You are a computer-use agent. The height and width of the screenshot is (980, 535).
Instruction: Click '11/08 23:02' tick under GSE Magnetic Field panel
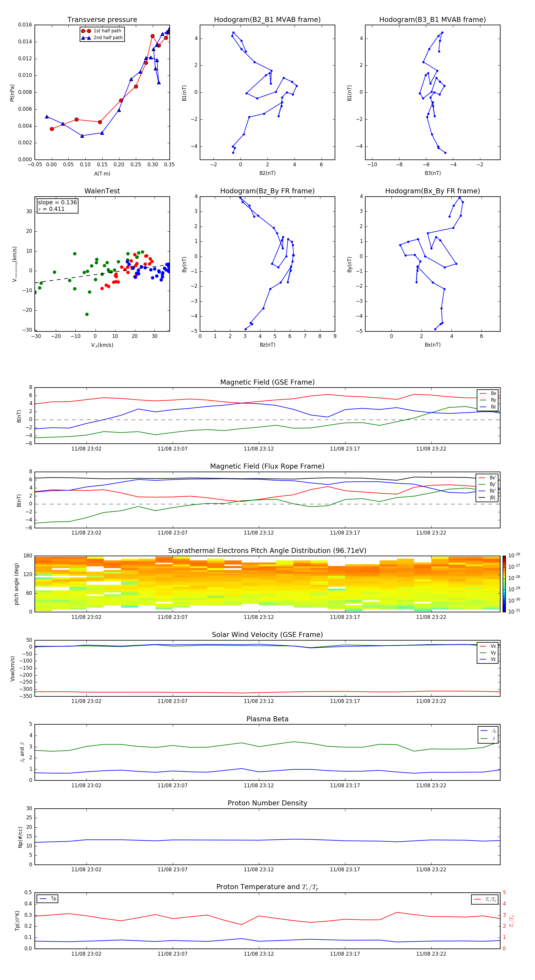click(x=86, y=448)
